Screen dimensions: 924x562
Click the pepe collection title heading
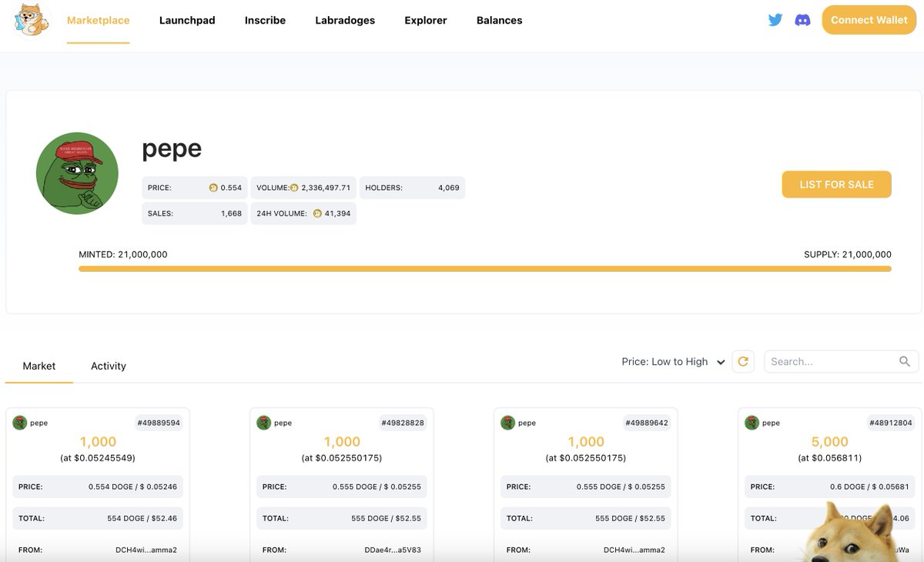click(x=172, y=148)
